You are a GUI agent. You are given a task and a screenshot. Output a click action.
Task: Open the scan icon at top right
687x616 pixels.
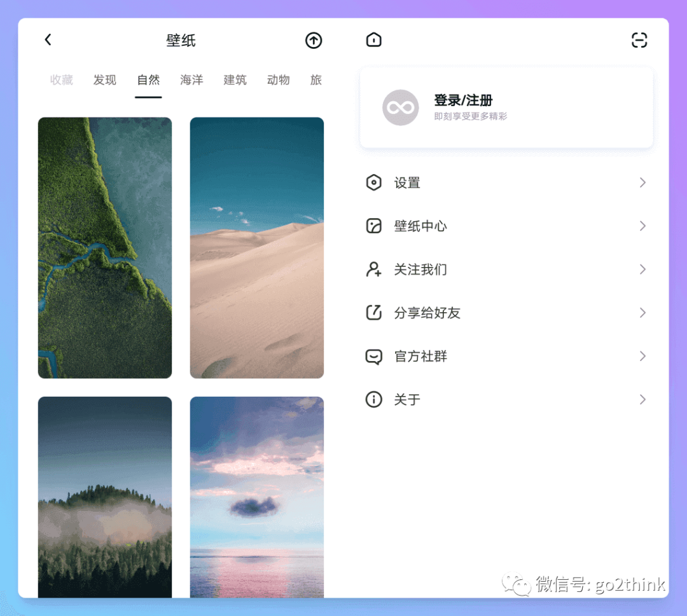pos(639,40)
